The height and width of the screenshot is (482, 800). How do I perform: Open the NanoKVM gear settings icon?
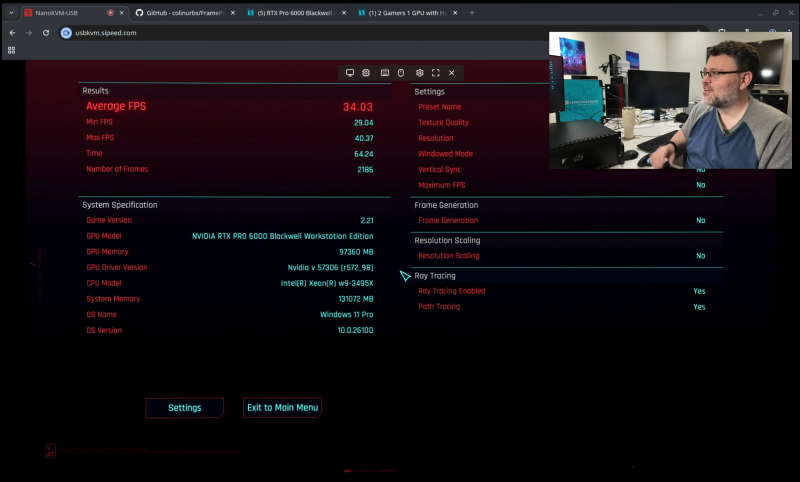tap(420, 73)
